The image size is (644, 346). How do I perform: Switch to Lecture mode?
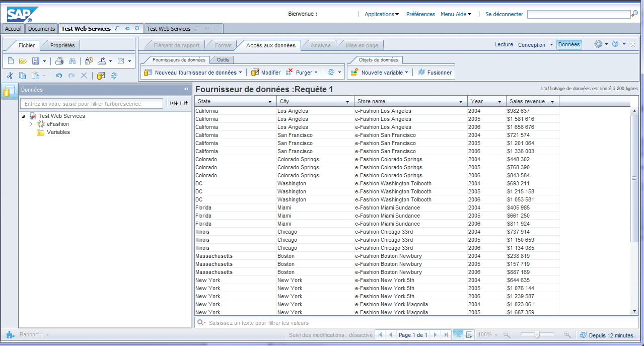coord(504,44)
